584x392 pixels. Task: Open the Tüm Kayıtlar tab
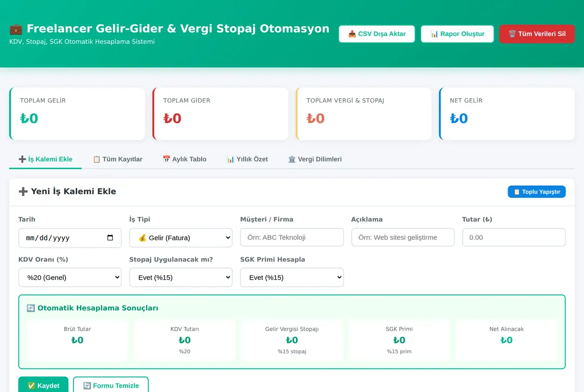pos(117,159)
